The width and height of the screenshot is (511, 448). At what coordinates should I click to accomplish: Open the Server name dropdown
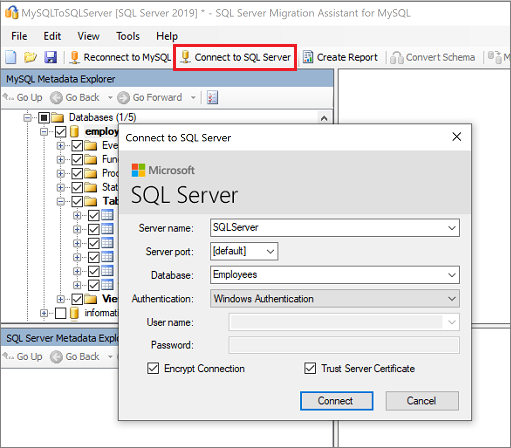click(452, 228)
